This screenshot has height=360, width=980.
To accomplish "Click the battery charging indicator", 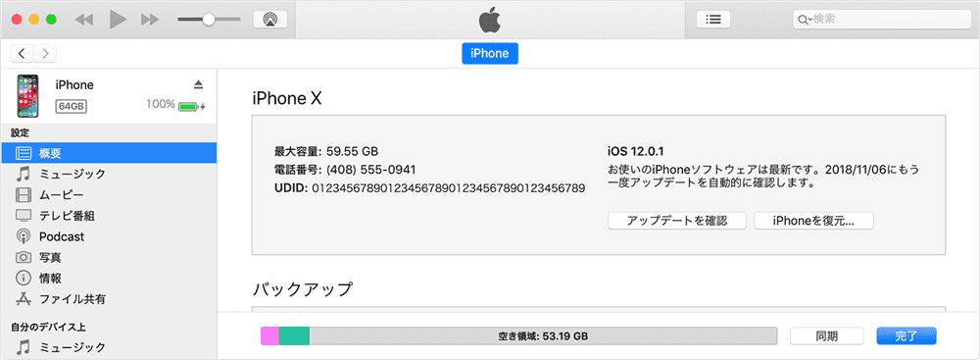I will [192, 107].
